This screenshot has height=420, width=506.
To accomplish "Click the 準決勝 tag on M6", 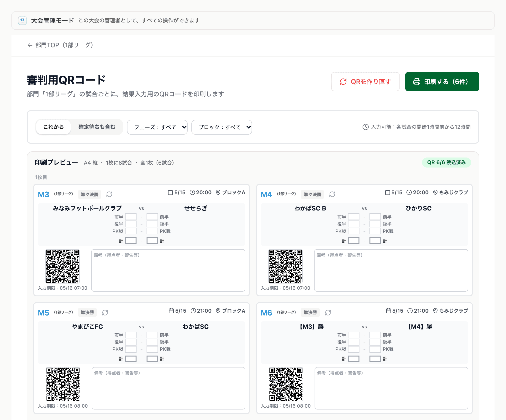I will pyautogui.click(x=310, y=313).
